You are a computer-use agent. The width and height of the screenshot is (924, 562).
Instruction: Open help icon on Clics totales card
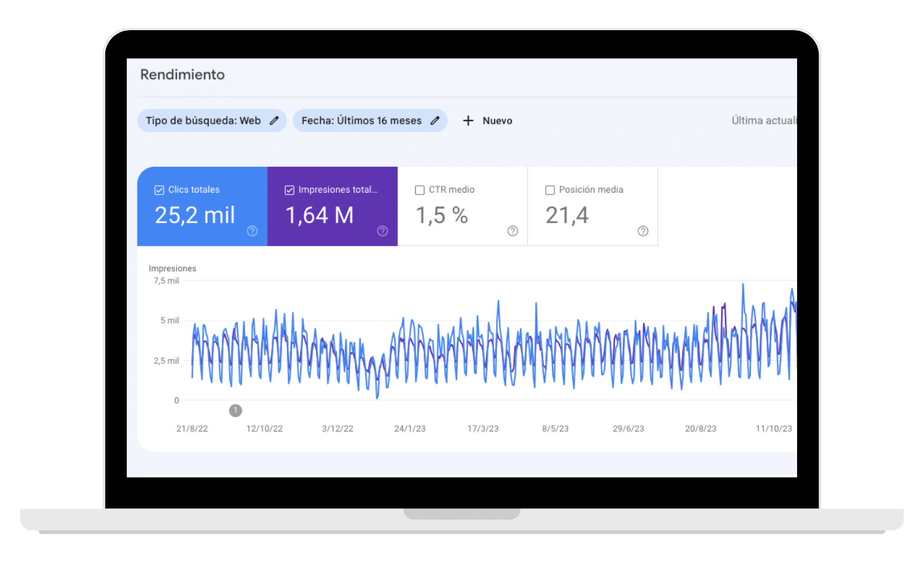pyautogui.click(x=253, y=231)
